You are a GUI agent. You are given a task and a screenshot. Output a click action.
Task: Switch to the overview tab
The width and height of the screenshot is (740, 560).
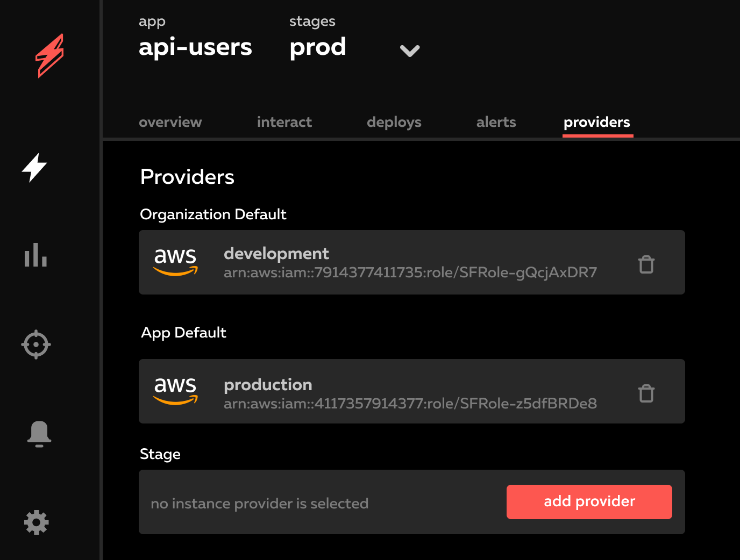(170, 122)
